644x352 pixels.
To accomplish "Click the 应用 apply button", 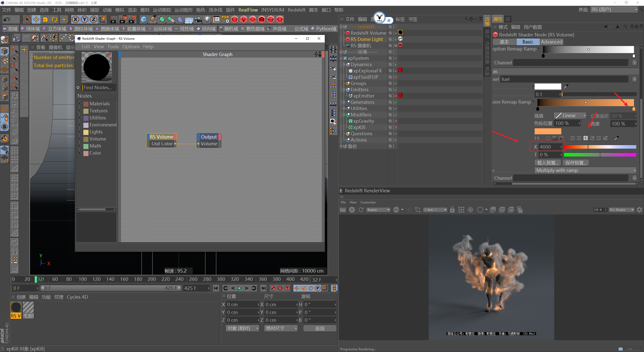I will [x=320, y=328].
